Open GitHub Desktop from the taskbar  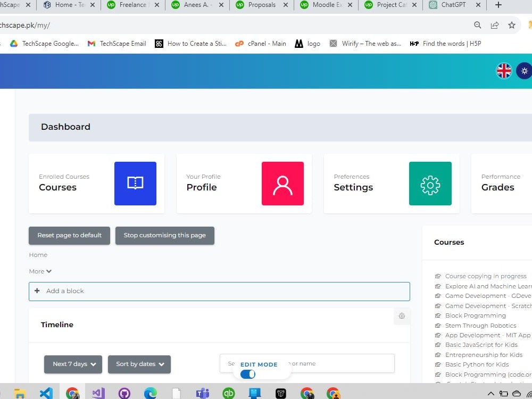click(x=124, y=393)
